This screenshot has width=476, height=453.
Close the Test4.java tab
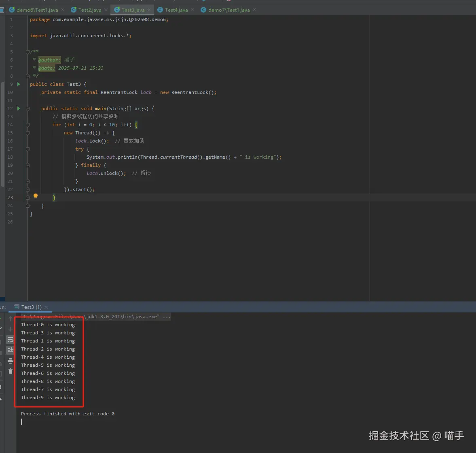tap(193, 10)
